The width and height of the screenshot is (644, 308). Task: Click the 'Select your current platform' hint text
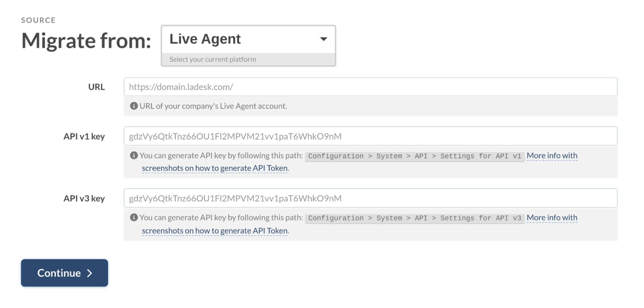pyautogui.click(x=212, y=59)
